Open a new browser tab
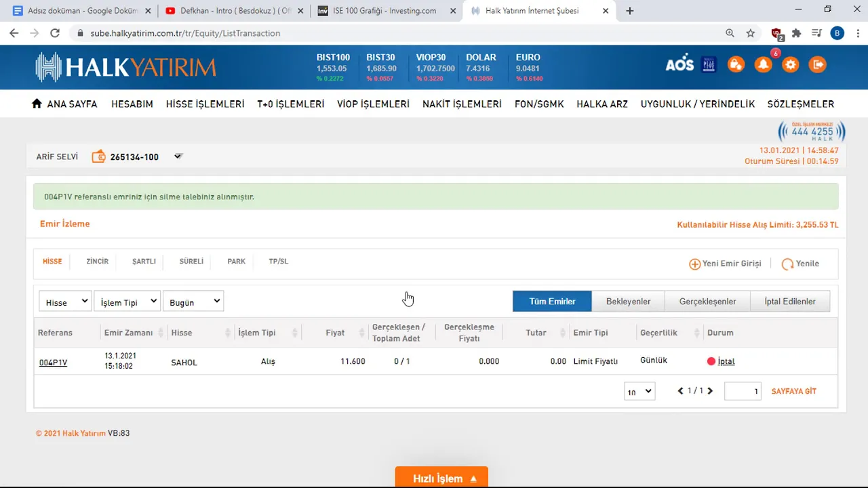 [x=630, y=11]
